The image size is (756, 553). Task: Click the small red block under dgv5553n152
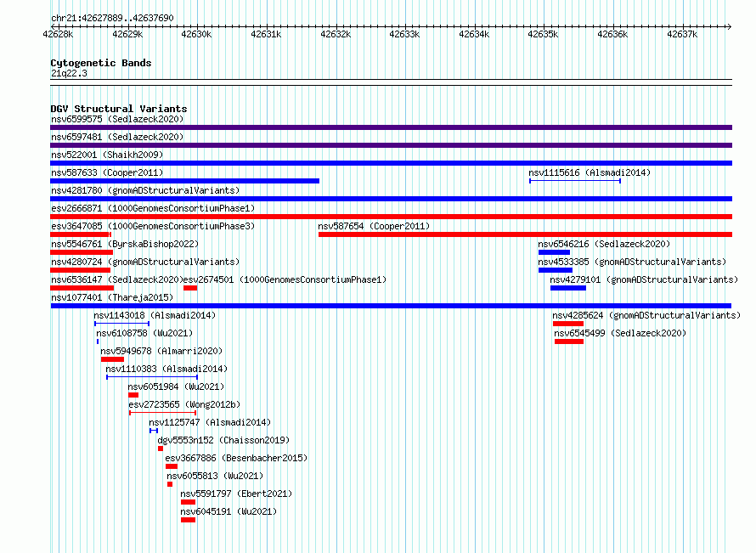[161, 449]
